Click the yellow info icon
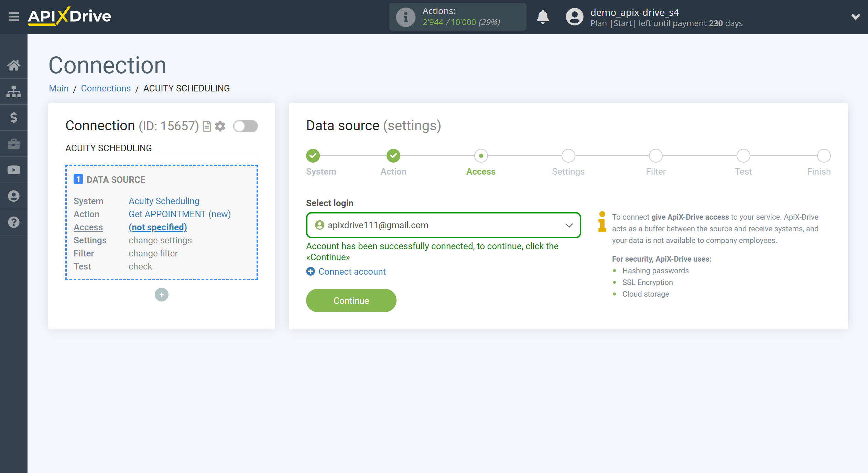Viewport: 868px width, 473px height. pyautogui.click(x=602, y=222)
